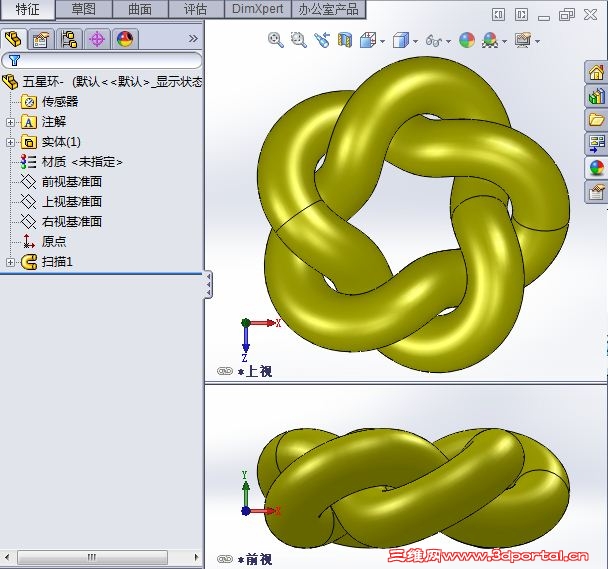Select the FeatureManager design tree tab icon

[x=14, y=39]
